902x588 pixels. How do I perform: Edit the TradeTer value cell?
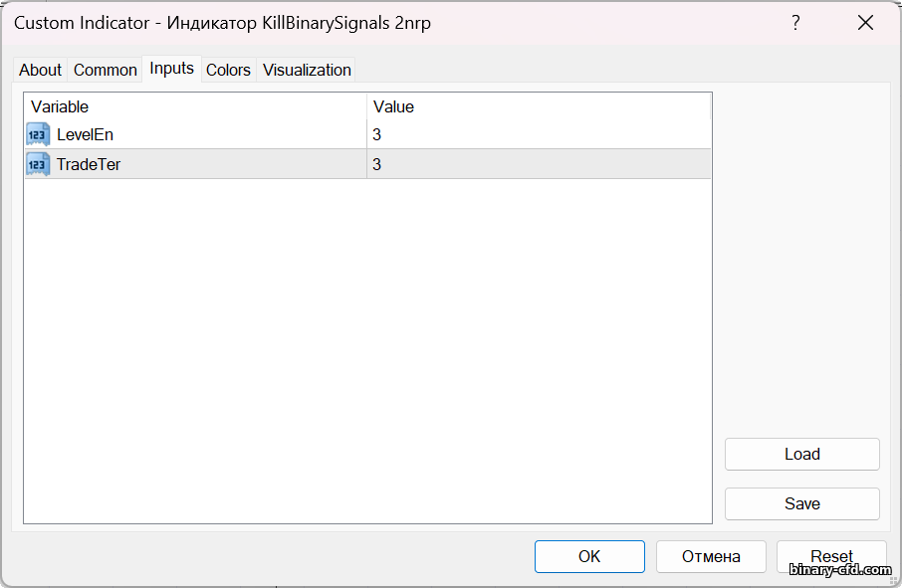click(x=539, y=164)
